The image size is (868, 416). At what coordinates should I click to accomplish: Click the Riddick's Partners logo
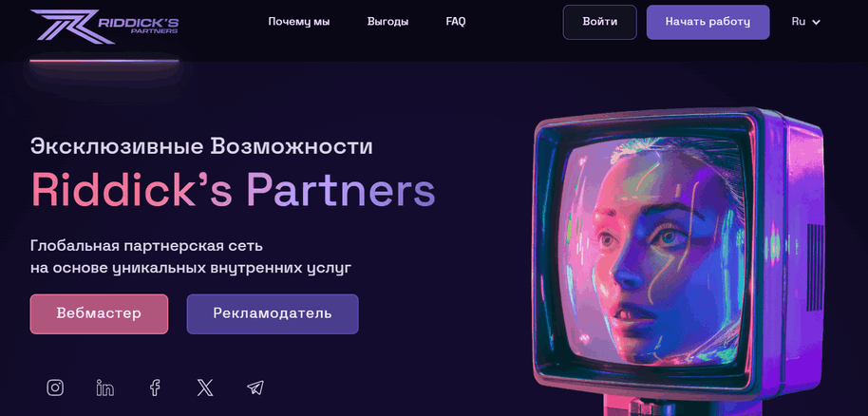click(104, 26)
